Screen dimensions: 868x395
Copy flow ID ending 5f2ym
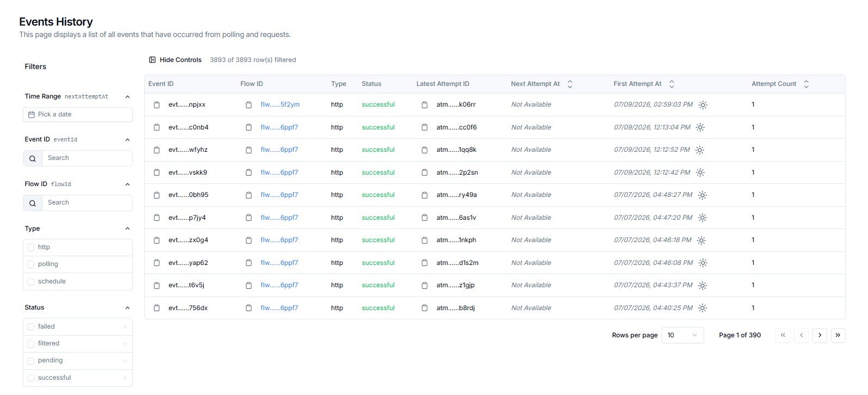(249, 104)
